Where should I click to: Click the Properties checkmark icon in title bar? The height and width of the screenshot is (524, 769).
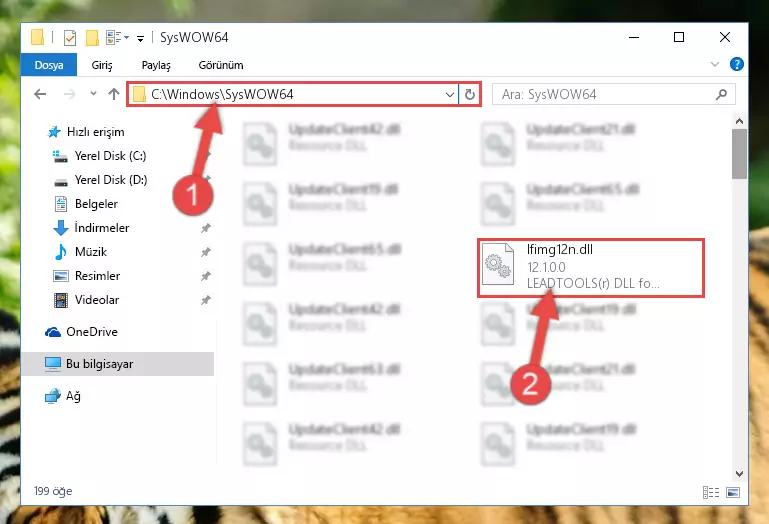click(70, 37)
